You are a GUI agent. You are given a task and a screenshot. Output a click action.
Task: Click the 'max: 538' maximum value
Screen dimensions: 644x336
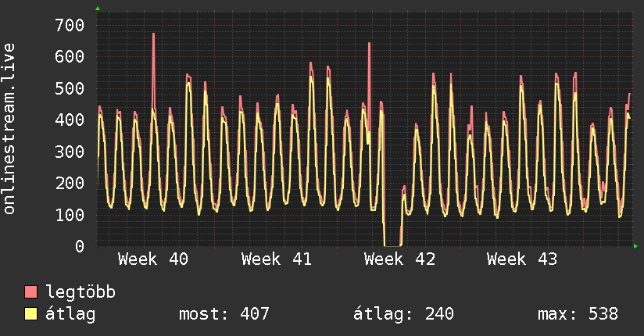pyautogui.click(x=578, y=314)
